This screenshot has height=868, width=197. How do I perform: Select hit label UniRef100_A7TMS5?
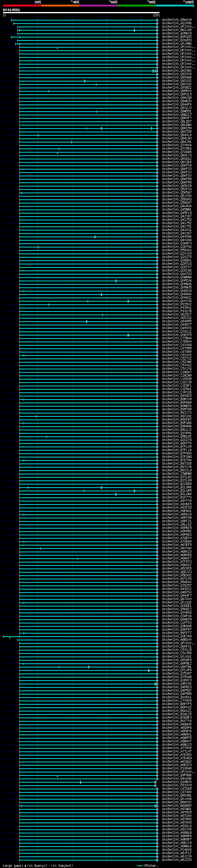pyautogui.click(x=177, y=748)
